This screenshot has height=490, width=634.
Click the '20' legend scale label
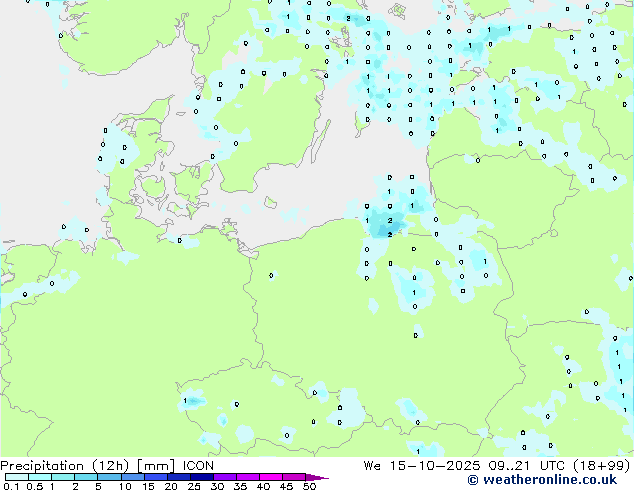pos(171,486)
